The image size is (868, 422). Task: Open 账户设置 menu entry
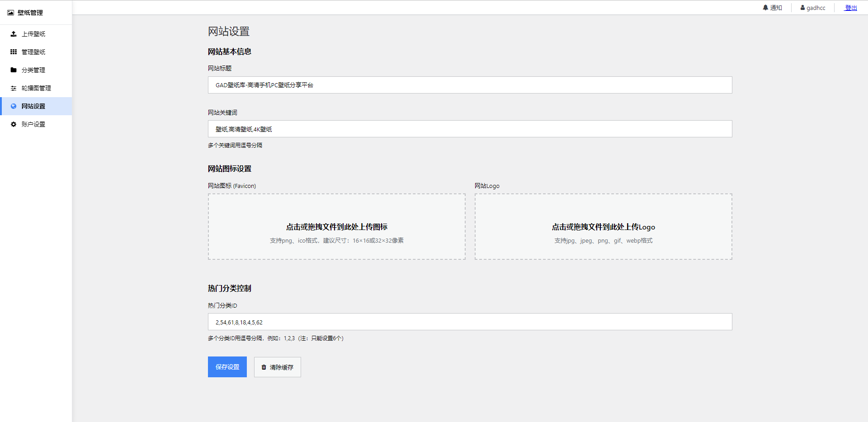(x=33, y=124)
